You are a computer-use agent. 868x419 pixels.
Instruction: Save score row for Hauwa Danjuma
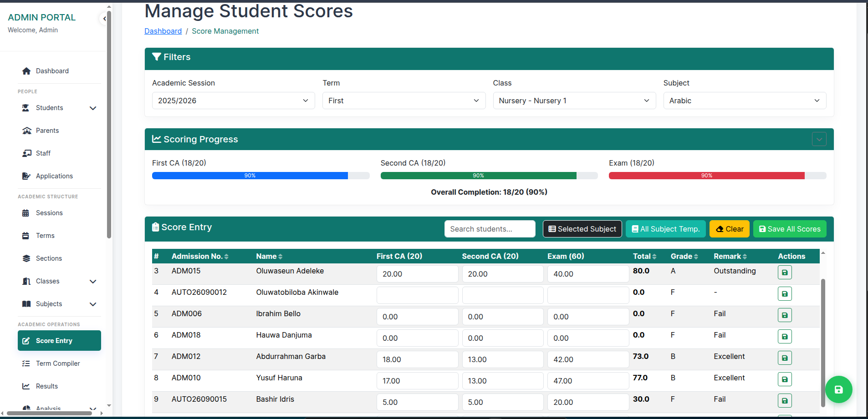tap(785, 337)
